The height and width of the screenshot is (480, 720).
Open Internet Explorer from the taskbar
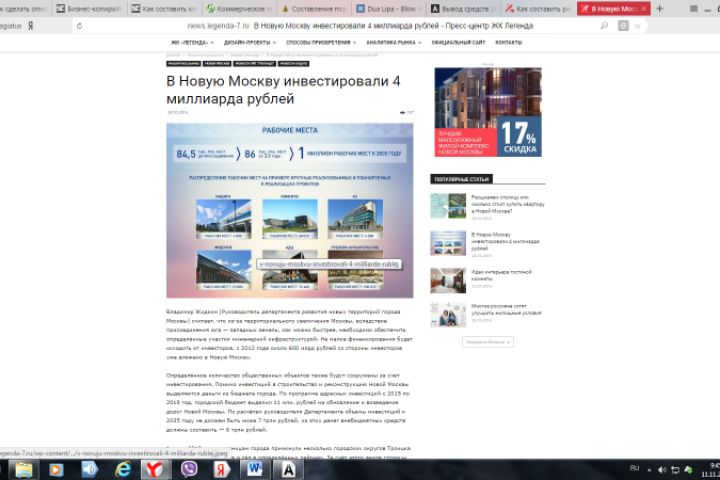coord(123,469)
